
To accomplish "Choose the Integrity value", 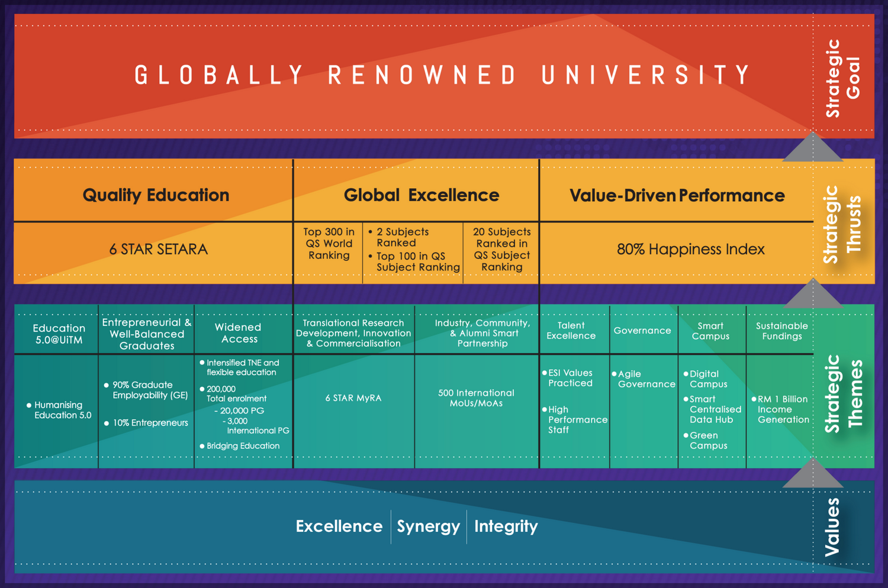I will [x=506, y=526].
